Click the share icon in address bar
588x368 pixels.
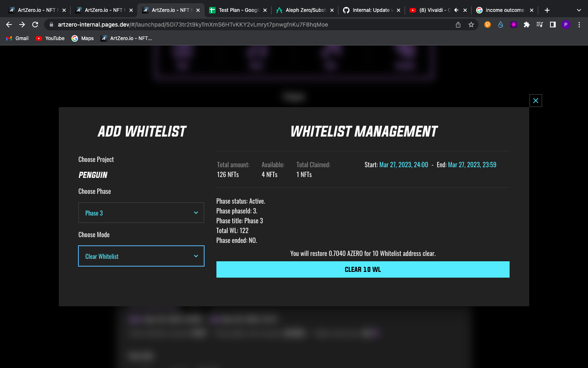point(458,25)
